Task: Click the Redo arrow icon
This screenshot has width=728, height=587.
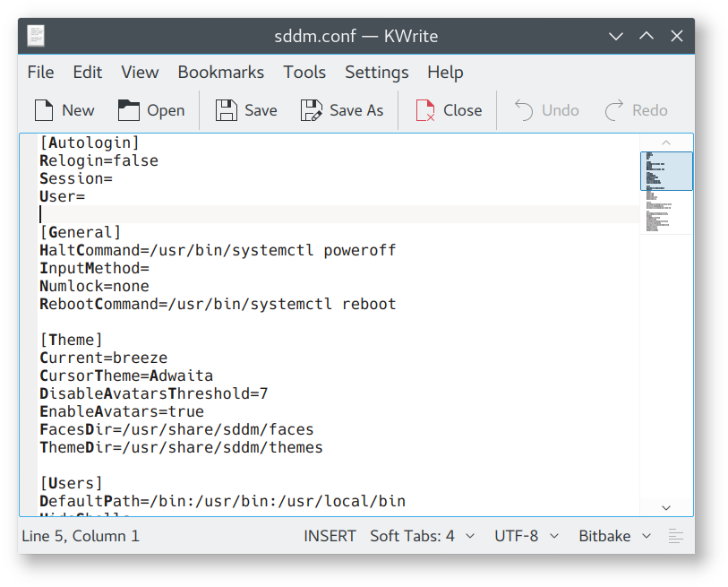Action: (614, 110)
